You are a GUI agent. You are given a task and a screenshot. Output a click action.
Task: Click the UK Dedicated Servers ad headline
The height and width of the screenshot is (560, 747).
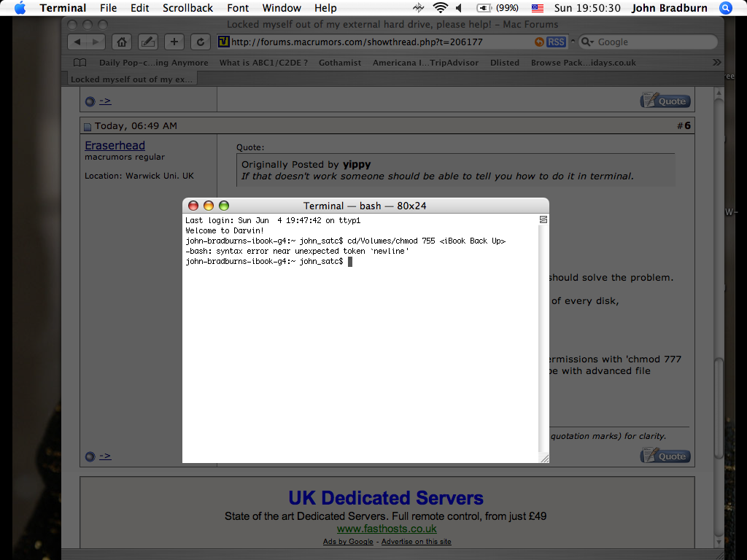point(386,497)
